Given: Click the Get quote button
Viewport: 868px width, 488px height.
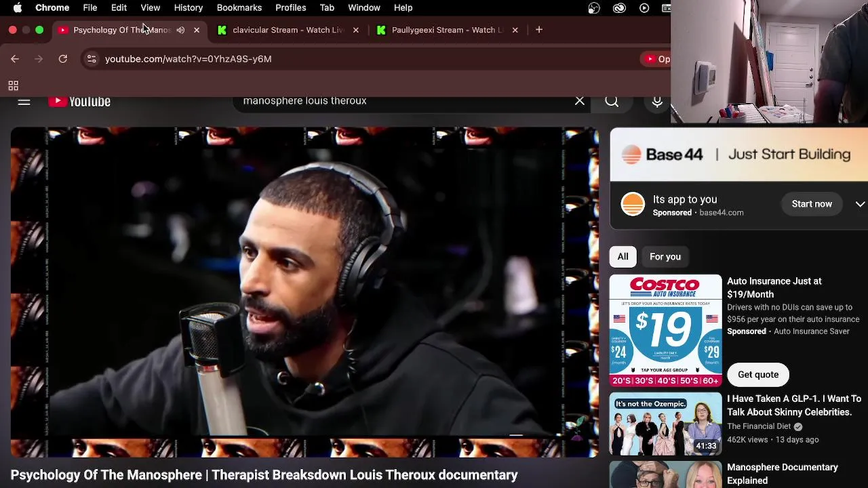Looking at the screenshot, I should 758,374.
